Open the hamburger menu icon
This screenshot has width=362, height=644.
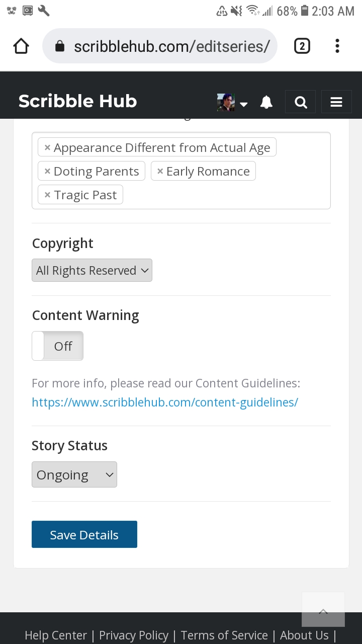click(x=336, y=102)
